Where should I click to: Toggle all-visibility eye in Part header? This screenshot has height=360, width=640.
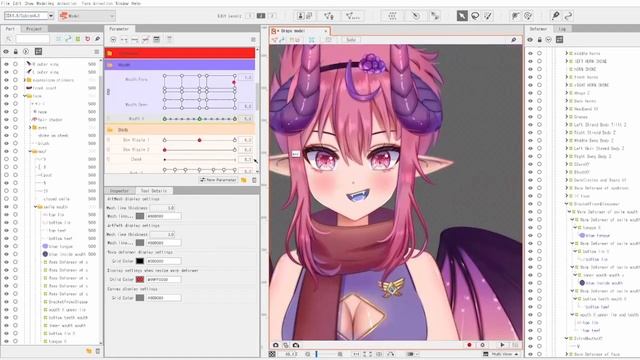[x=6, y=51]
